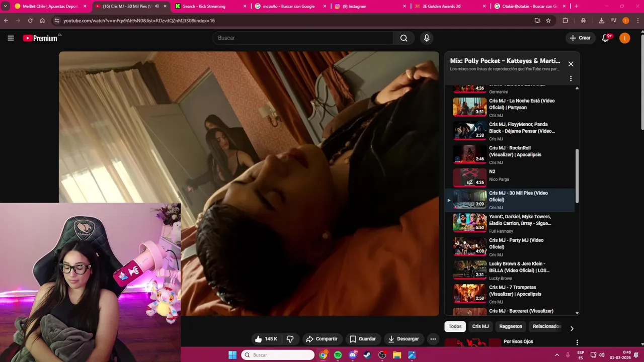Select the Reggaeton filter chip

[x=511, y=326]
